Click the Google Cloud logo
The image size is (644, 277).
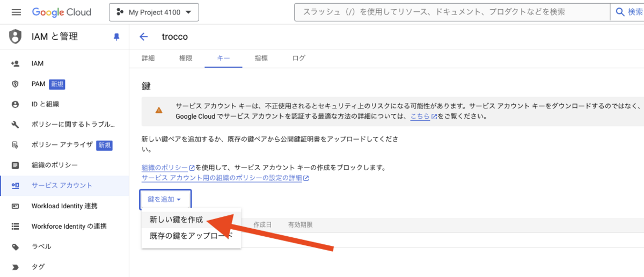tap(62, 12)
